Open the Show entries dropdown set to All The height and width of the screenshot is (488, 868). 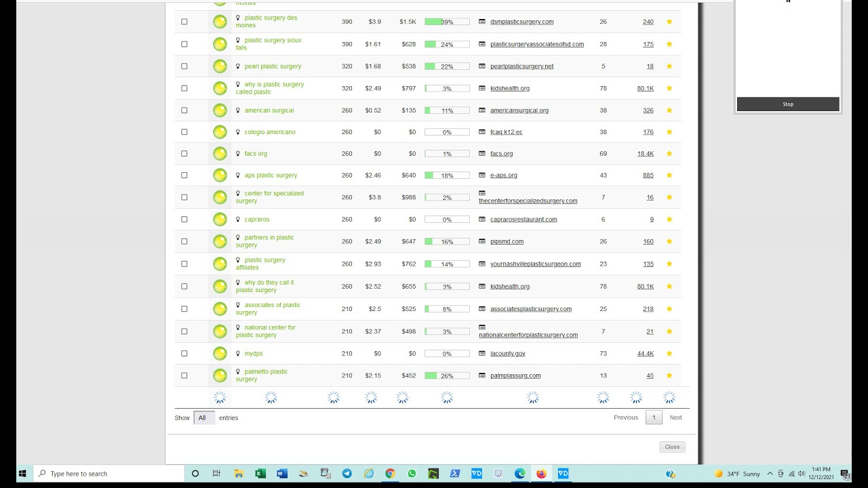(x=204, y=418)
